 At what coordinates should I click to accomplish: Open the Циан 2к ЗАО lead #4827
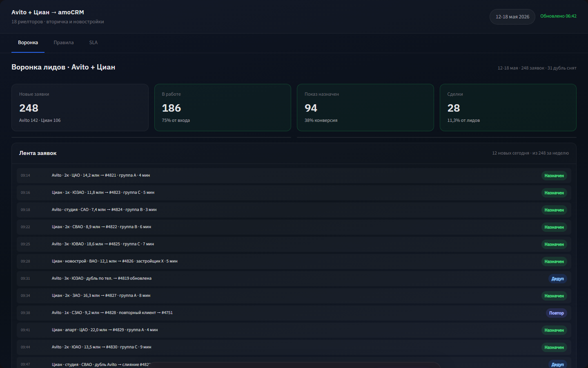(294, 296)
